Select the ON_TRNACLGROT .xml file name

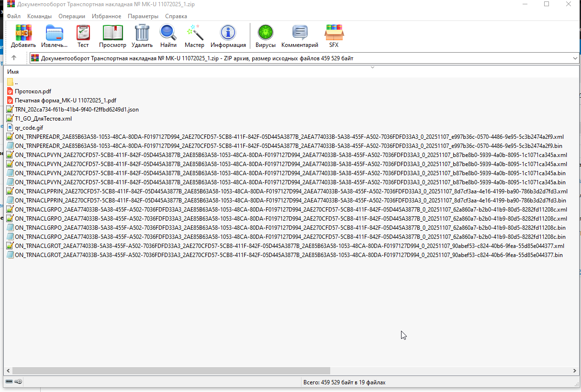pyautogui.click(x=290, y=246)
